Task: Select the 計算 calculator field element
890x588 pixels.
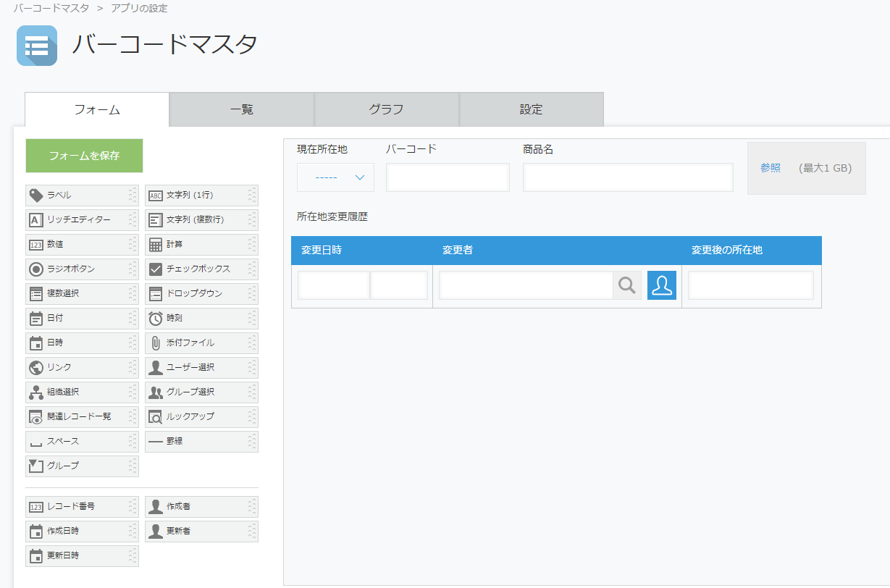Action: (201, 245)
